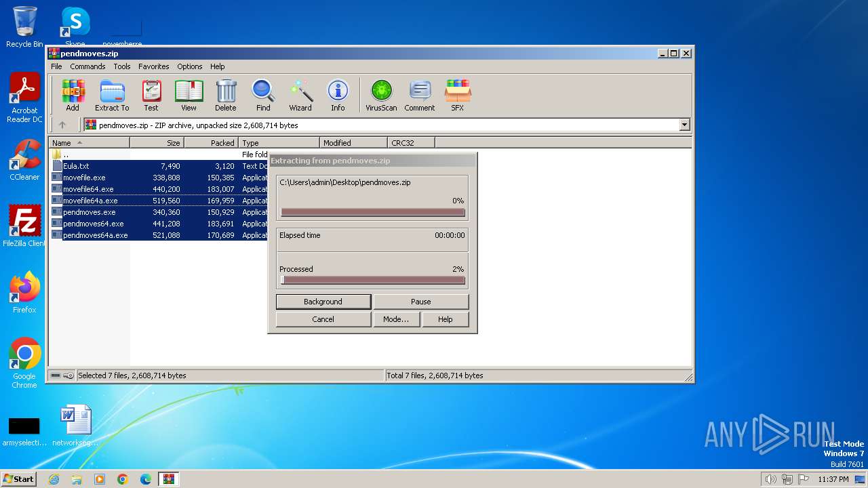Run the Test archive tool
The height and width of the screenshot is (488, 868).
(x=151, y=95)
